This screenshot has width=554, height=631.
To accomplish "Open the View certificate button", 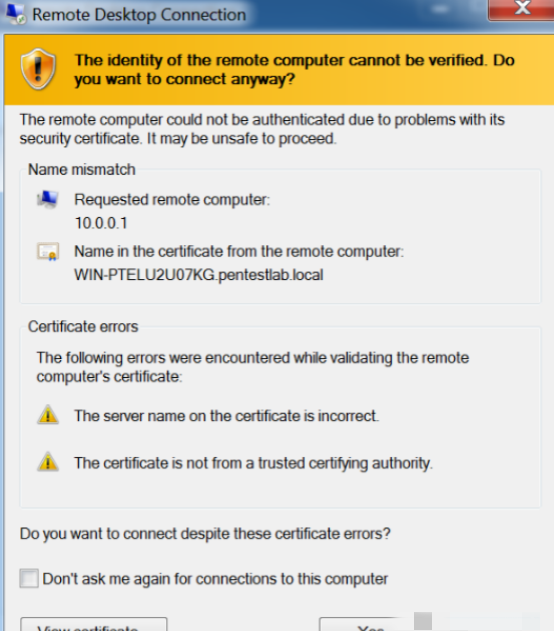I will [x=94, y=624].
